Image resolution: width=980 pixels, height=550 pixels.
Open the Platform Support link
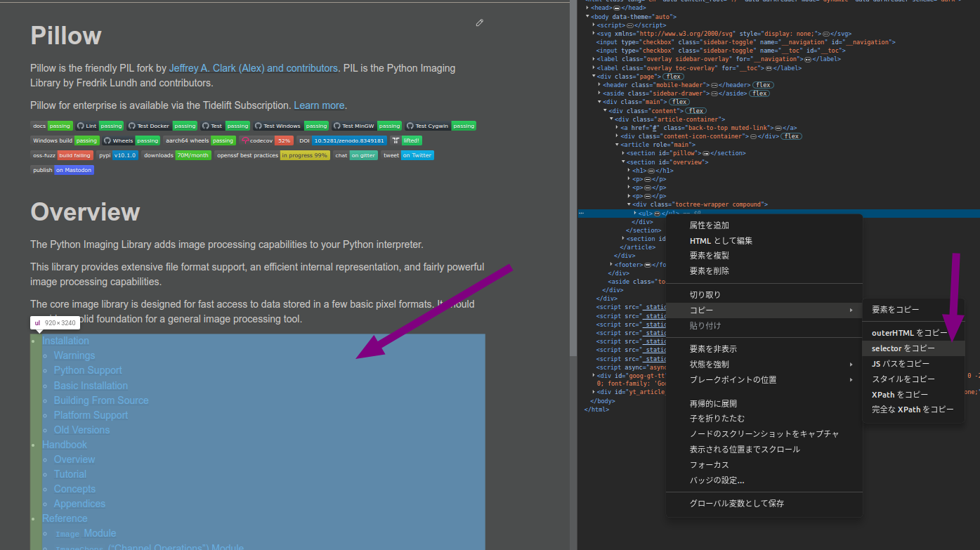coord(91,415)
